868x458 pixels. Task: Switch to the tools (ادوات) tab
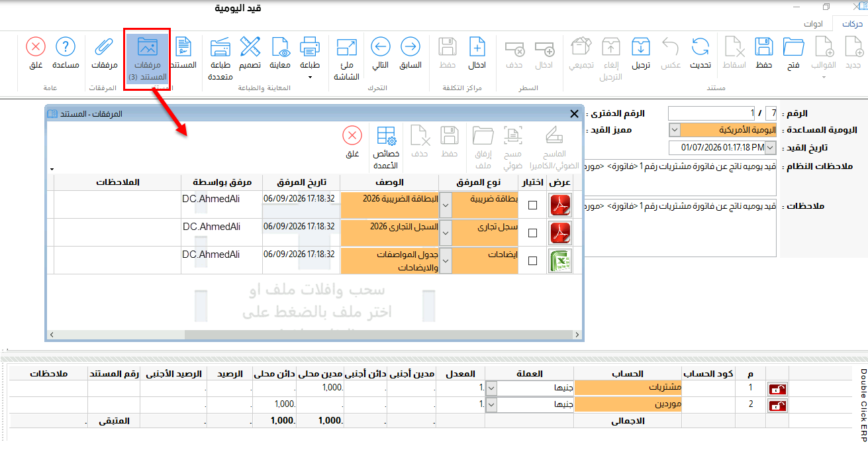pos(813,24)
